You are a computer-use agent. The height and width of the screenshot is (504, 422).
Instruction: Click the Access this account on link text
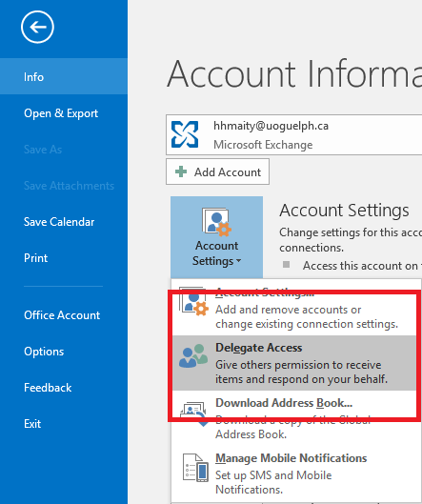[x=362, y=266]
